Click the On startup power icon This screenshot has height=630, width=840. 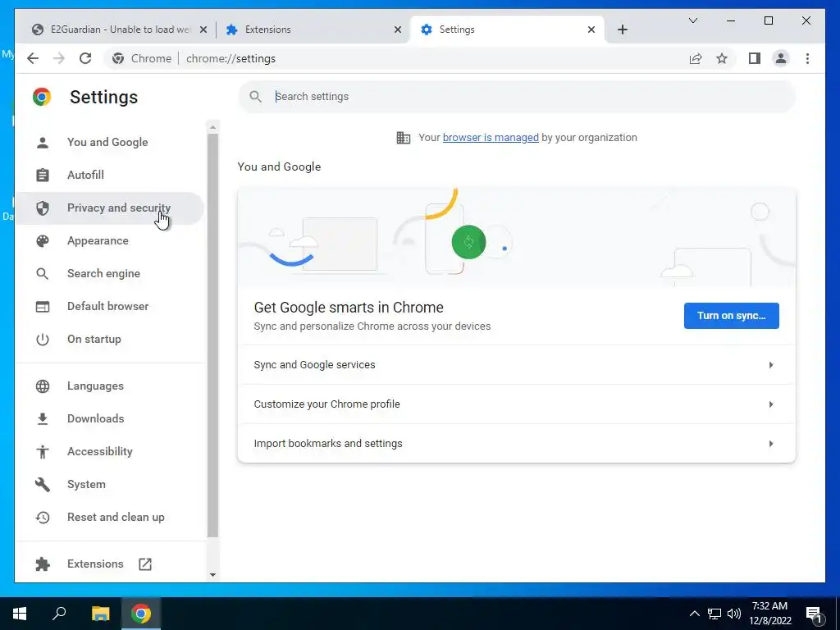[43, 339]
